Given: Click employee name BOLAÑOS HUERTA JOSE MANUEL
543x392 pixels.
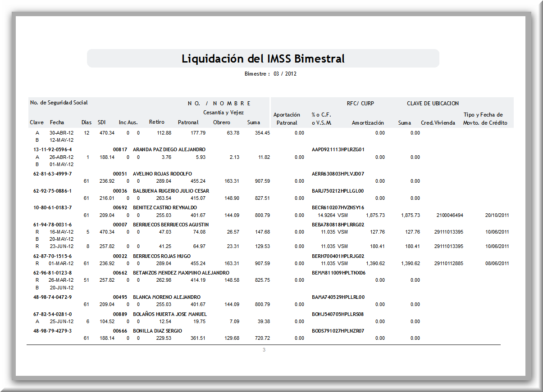Looking at the screenshot, I should click(x=170, y=314).
